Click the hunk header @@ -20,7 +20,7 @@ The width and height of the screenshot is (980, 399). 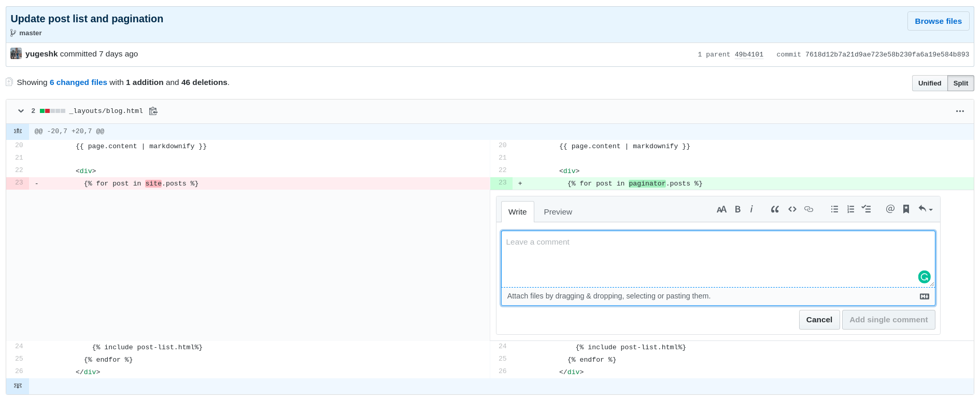coord(69,132)
